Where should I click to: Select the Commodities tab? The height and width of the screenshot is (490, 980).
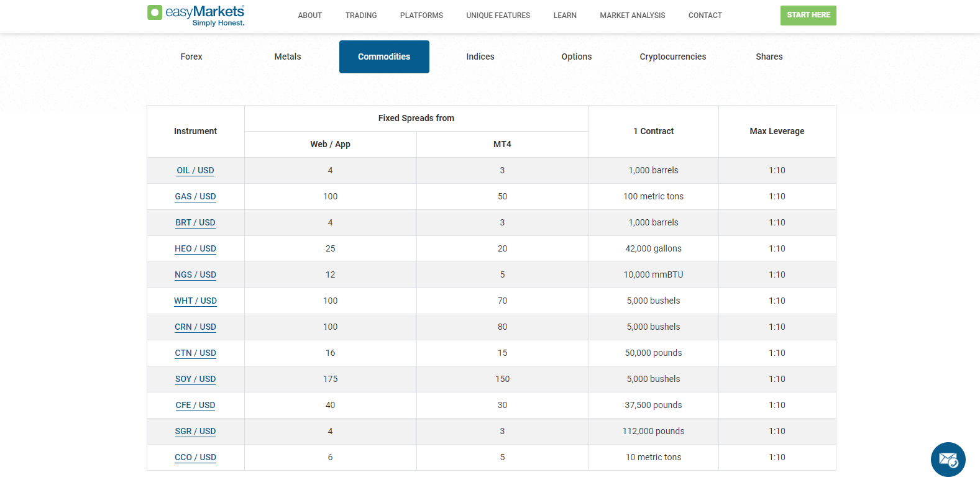pyautogui.click(x=384, y=57)
